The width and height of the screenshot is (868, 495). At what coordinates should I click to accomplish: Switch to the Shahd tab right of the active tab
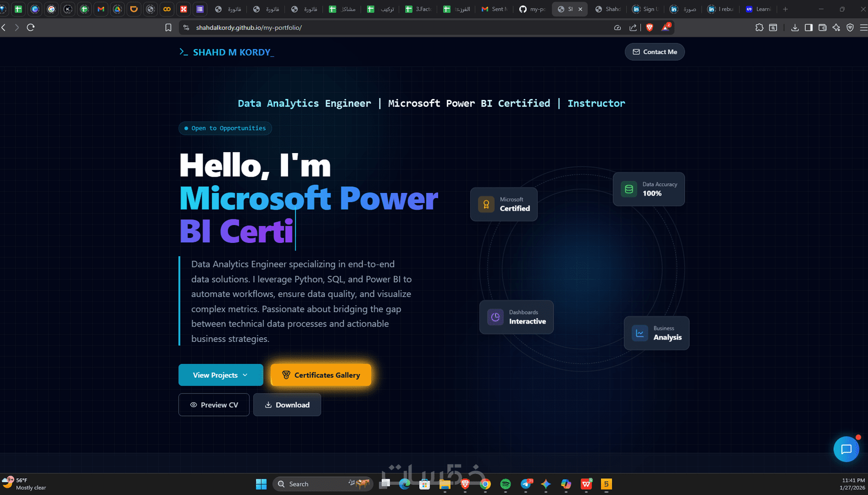coord(608,9)
